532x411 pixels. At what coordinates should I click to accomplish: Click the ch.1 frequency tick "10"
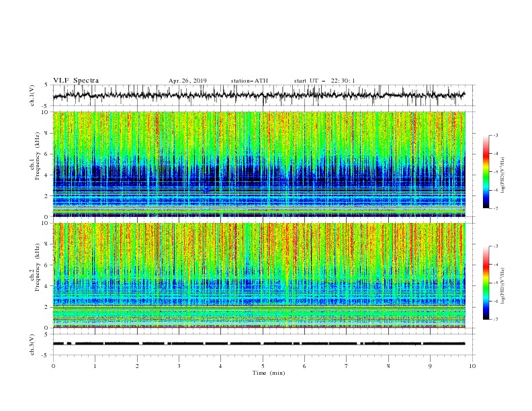45,112
